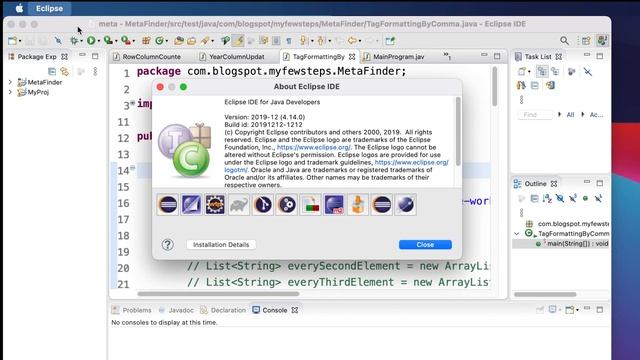
Task: Expand the MyProj project
Action: point(10,92)
